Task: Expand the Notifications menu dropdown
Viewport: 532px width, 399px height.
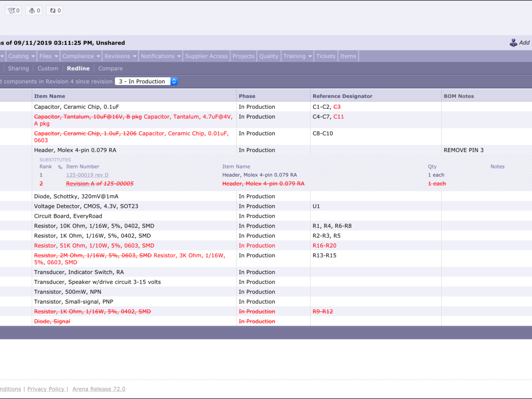Action: [x=160, y=56]
